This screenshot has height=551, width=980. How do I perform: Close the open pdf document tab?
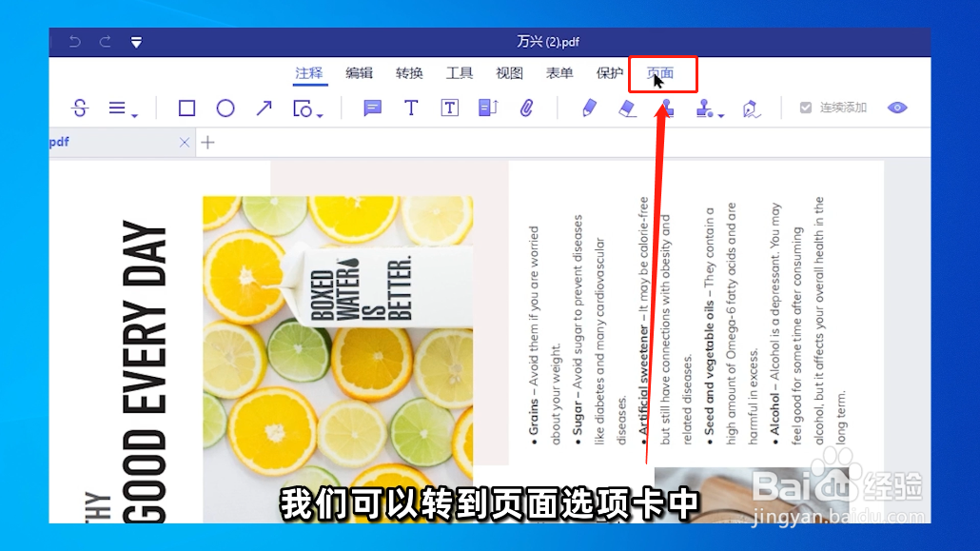tap(185, 141)
